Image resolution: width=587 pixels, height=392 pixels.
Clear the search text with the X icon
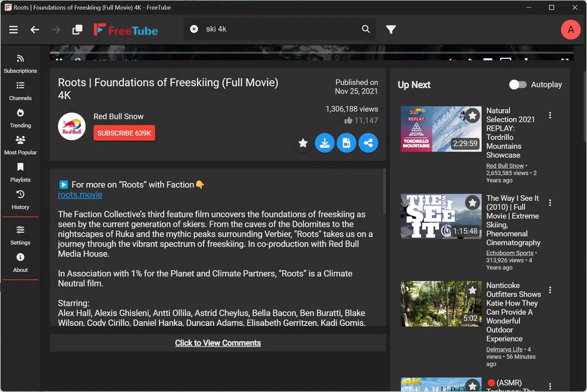[194, 29]
